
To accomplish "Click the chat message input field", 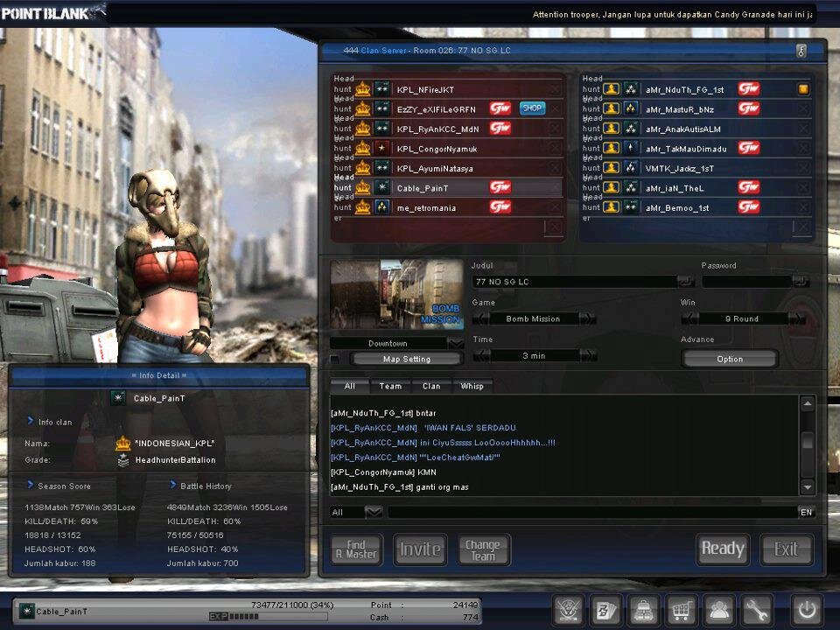I will pos(592,512).
